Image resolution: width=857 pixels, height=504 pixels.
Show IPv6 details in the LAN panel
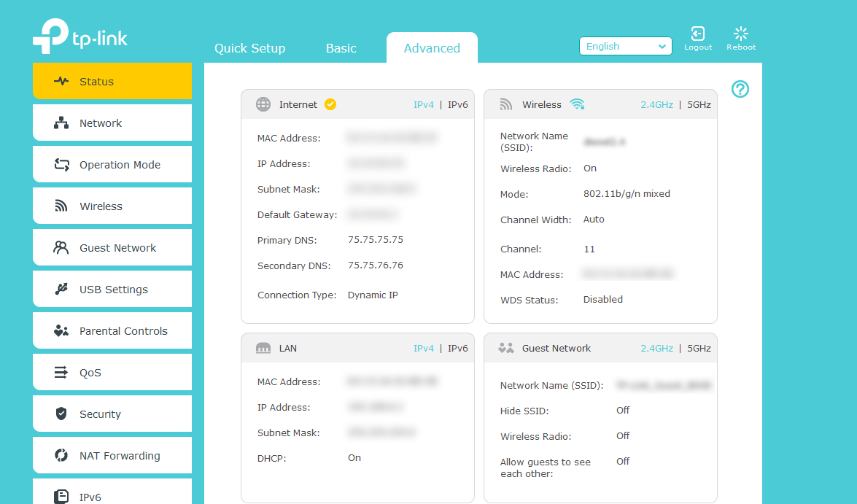tap(457, 348)
